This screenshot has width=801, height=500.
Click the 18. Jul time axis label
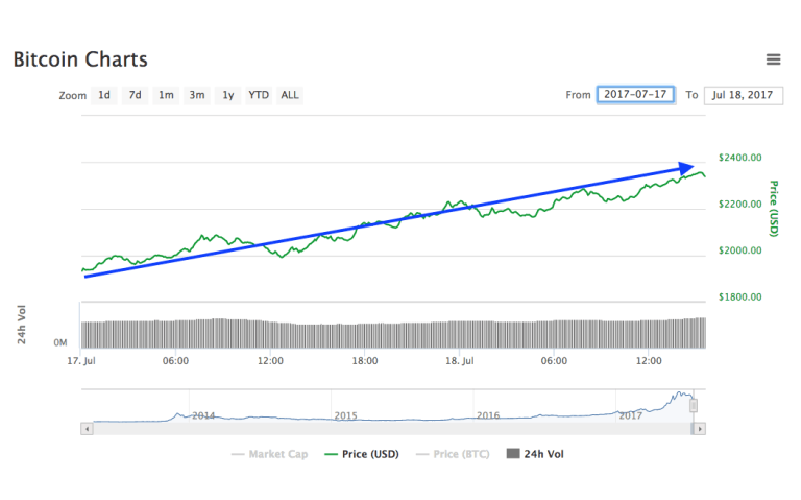pos(459,361)
